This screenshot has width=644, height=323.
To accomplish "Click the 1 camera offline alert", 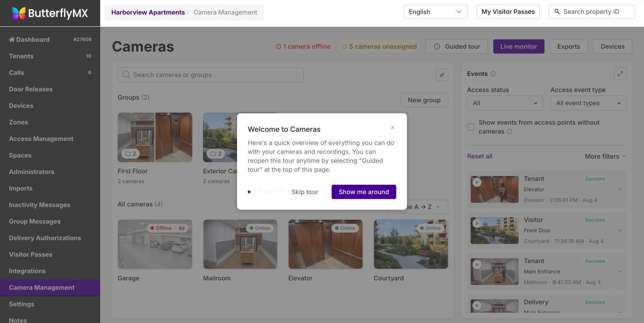I will coord(303,46).
